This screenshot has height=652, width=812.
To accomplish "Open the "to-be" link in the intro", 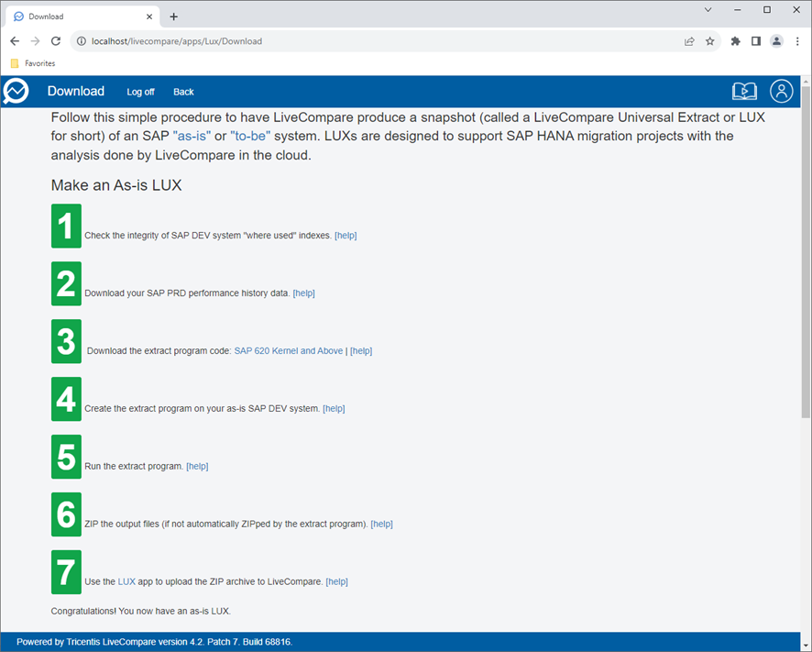I will coord(250,137).
